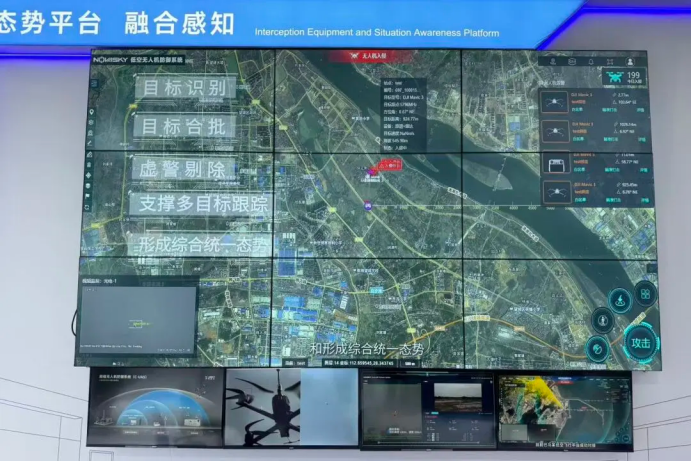This screenshot has height=461, width=692.
Task: Click the diamond-shaped icon in left sidebar
Action: click(x=88, y=175)
